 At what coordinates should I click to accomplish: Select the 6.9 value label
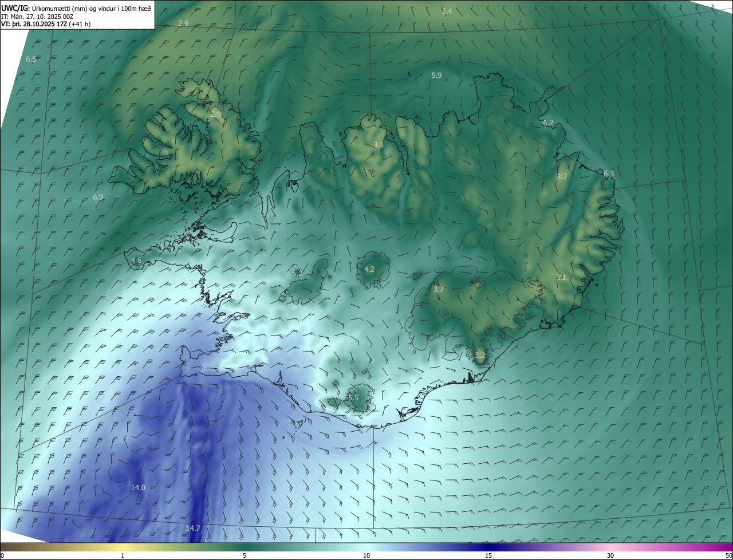point(98,198)
